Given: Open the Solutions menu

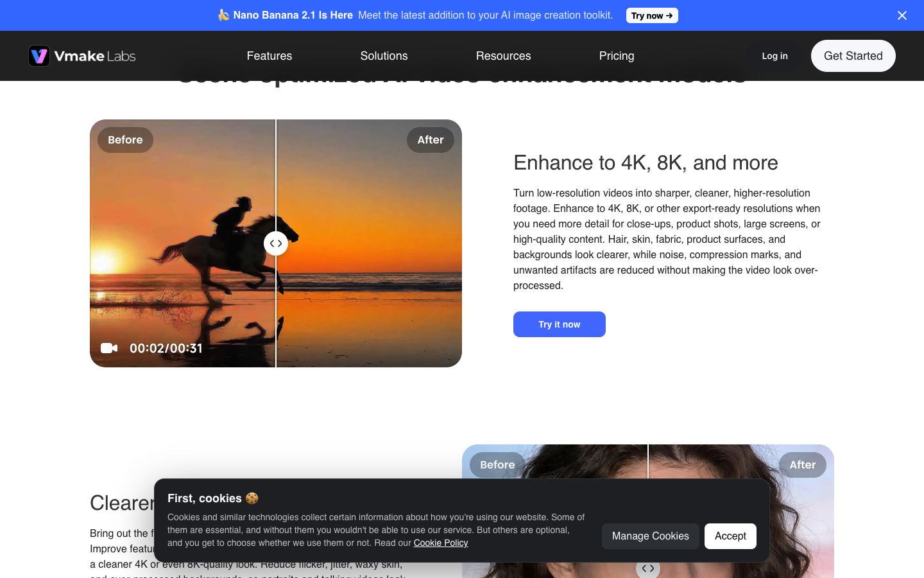Looking at the screenshot, I should (384, 56).
